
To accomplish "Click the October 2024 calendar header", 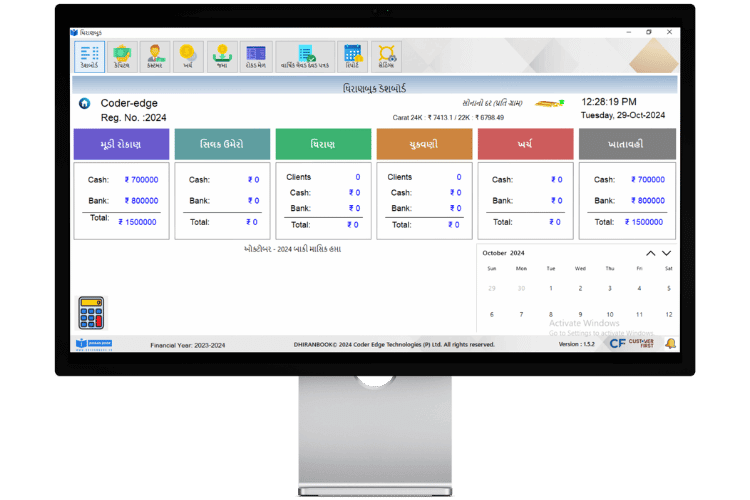I will (x=504, y=254).
